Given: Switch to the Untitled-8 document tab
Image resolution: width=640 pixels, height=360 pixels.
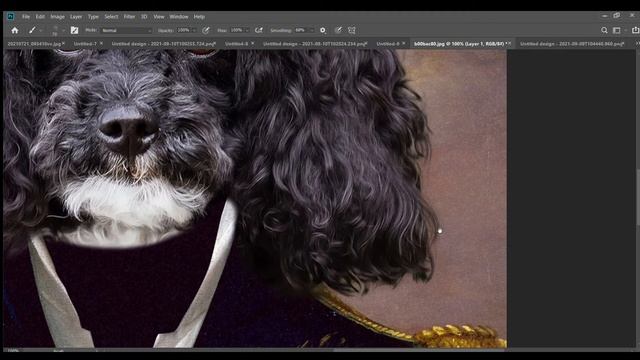Looking at the screenshot, I should pyautogui.click(x=236, y=44).
